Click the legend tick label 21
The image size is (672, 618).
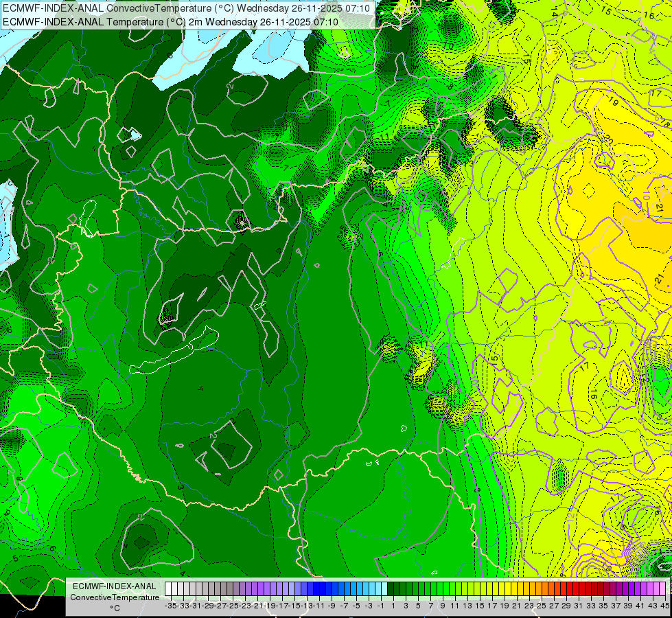pyautogui.click(x=516, y=606)
